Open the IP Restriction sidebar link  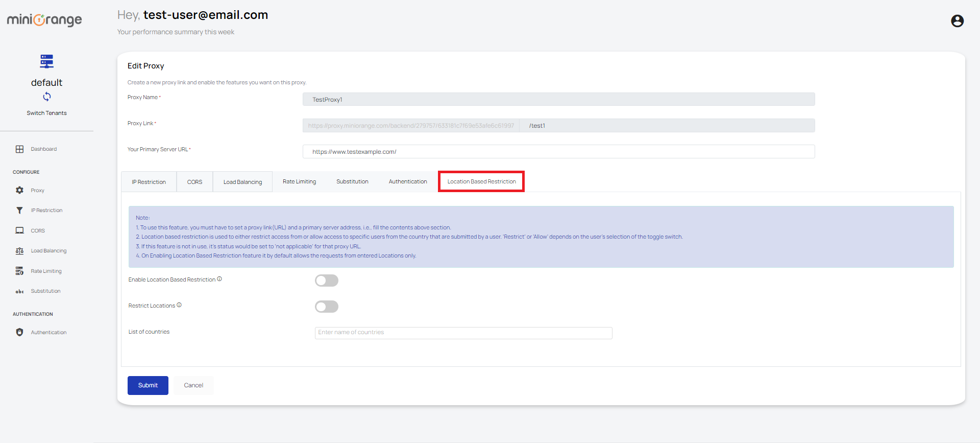tap(47, 211)
